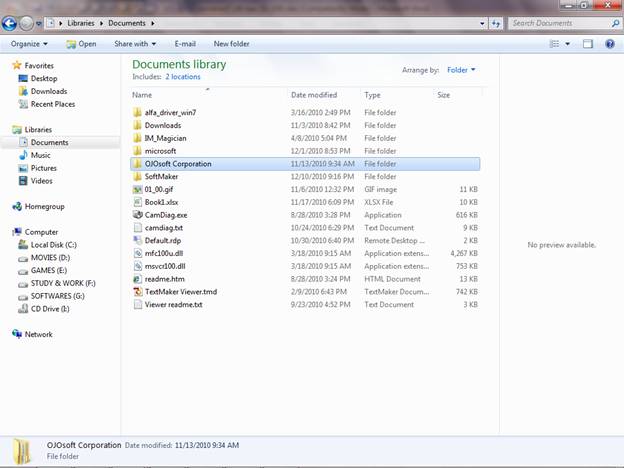This screenshot has width=624, height=468.
Task: Open the Help question mark icon
Action: [x=610, y=44]
